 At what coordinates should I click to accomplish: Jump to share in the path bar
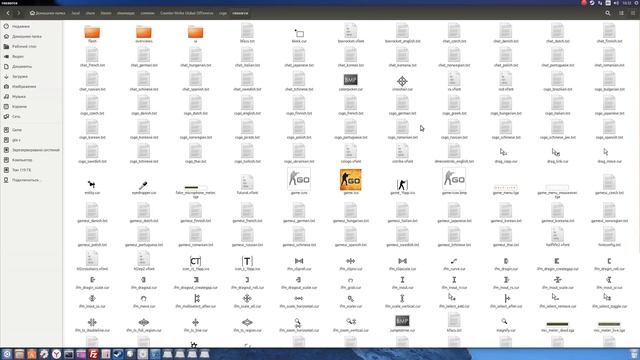coord(90,13)
